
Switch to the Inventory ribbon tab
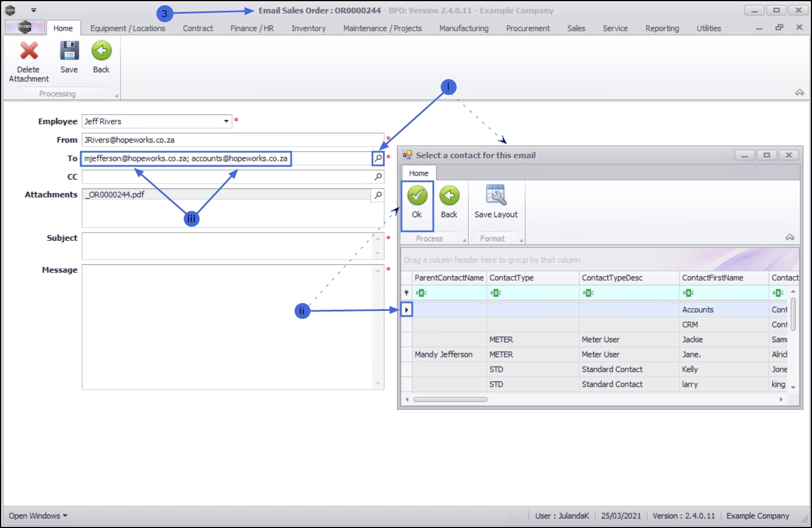point(309,28)
